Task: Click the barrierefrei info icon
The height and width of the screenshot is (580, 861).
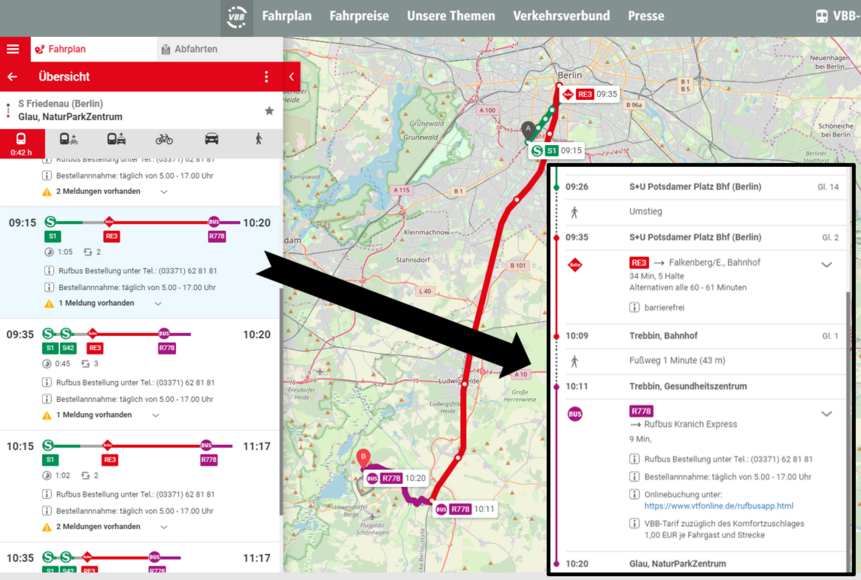Action: [634, 308]
